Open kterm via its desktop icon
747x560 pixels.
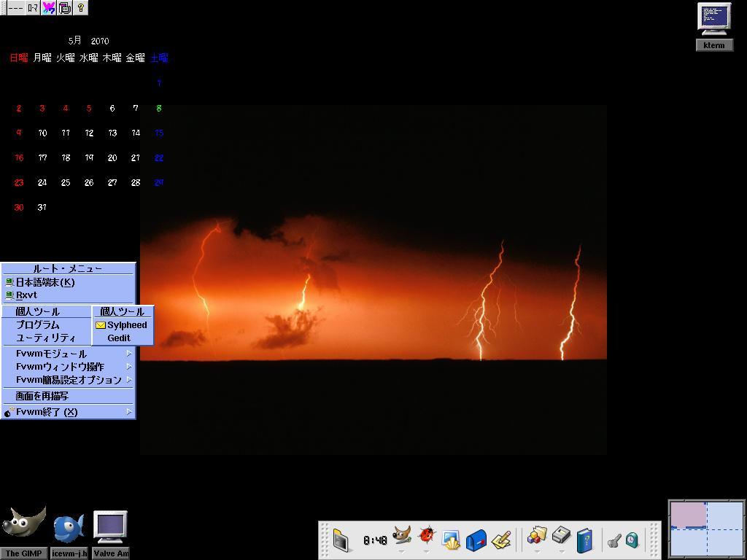click(x=713, y=16)
